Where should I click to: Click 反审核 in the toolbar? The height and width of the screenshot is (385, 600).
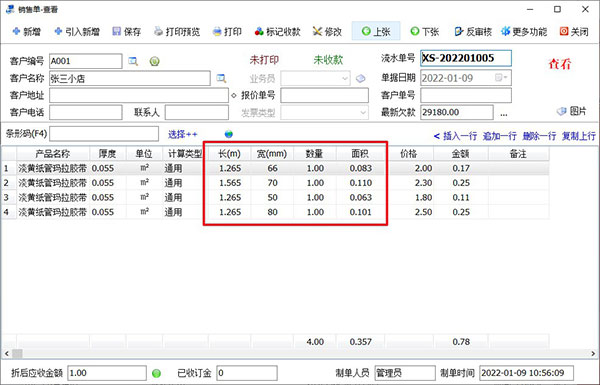(473, 31)
